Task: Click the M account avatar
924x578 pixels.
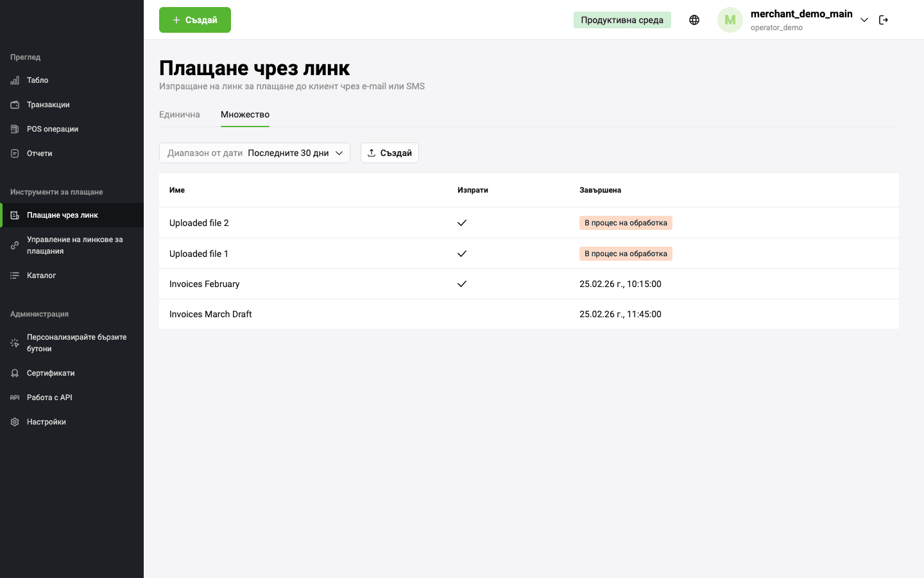Action: click(730, 20)
